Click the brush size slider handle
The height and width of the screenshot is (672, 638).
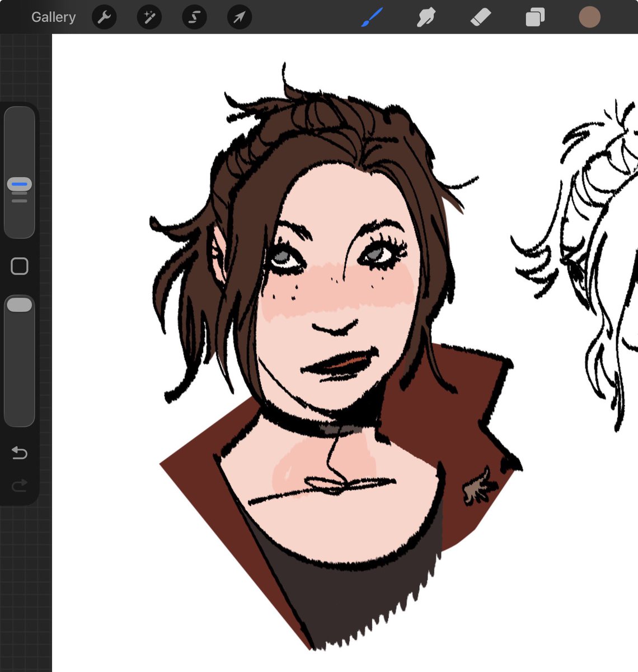pyautogui.click(x=20, y=184)
